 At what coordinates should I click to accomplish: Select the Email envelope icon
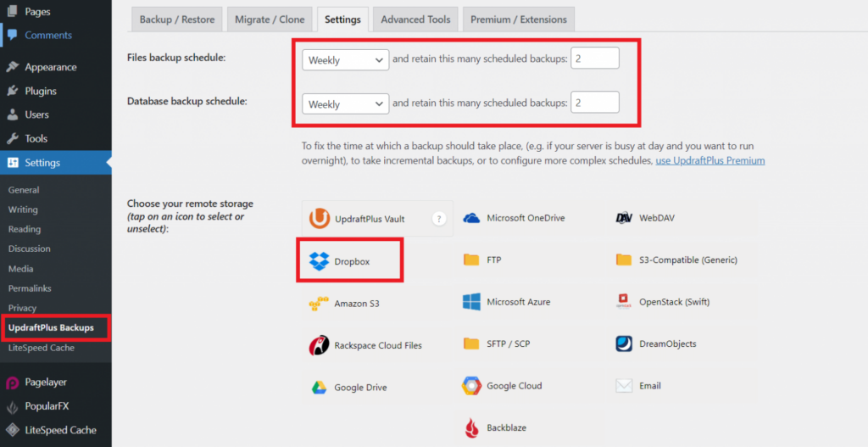[624, 386]
